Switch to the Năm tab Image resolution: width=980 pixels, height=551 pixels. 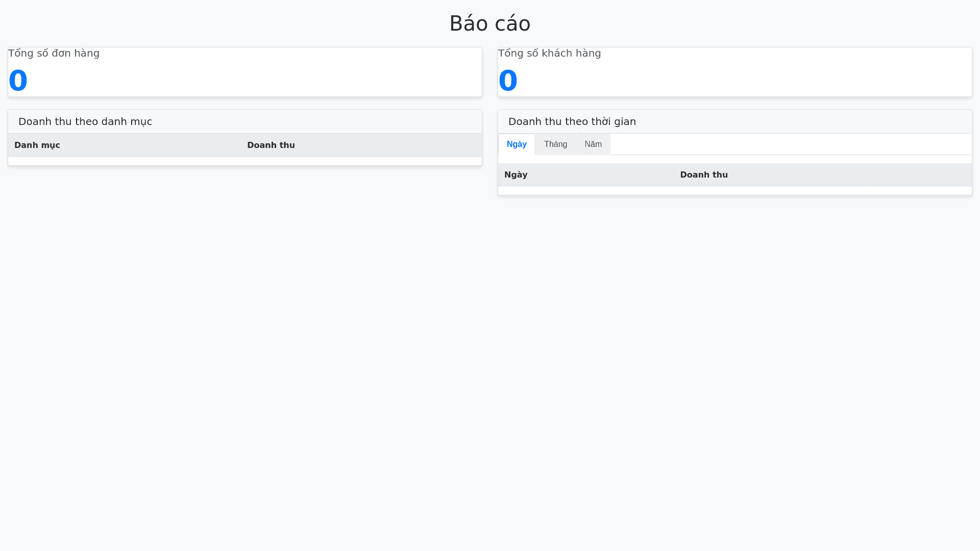[x=593, y=144]
